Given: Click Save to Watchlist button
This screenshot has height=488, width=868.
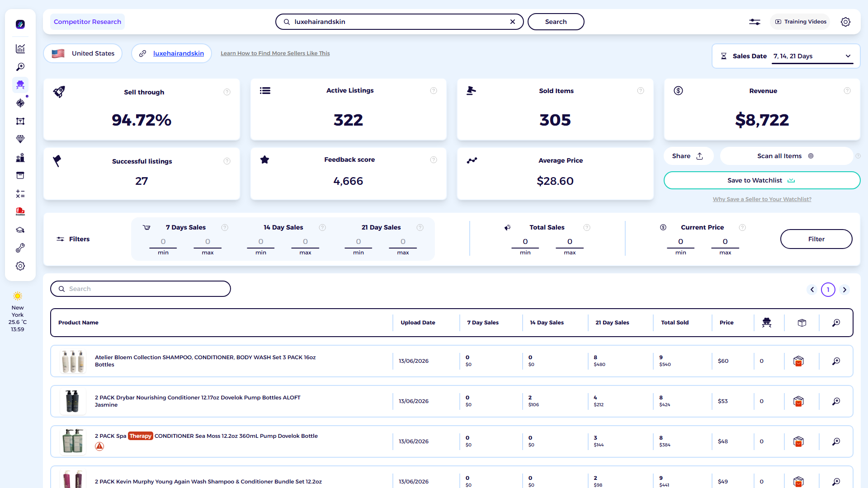Looking at the screenshot, I should 762,180.
